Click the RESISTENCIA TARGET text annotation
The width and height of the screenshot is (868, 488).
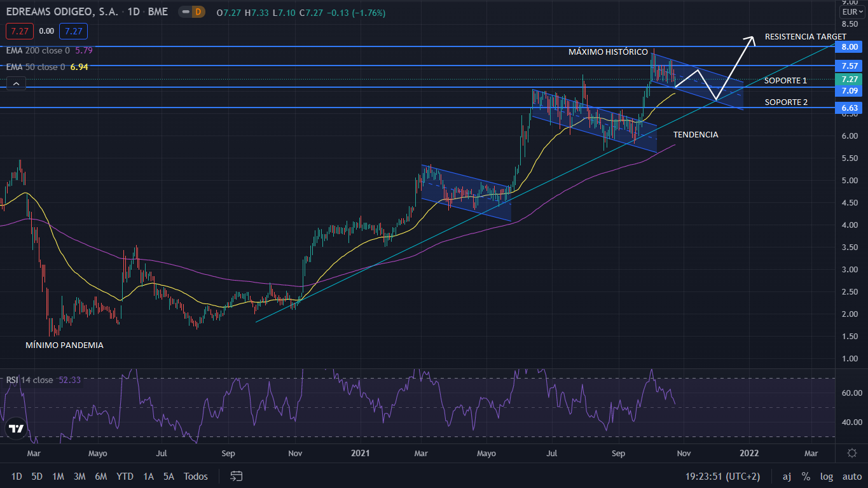805,36
